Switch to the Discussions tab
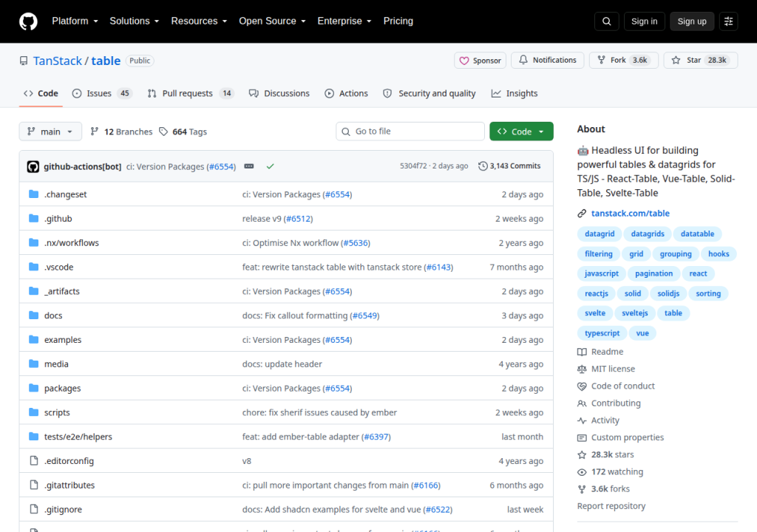Image resolution: width=757 pixels, height=532 pixels. point(279,93)
